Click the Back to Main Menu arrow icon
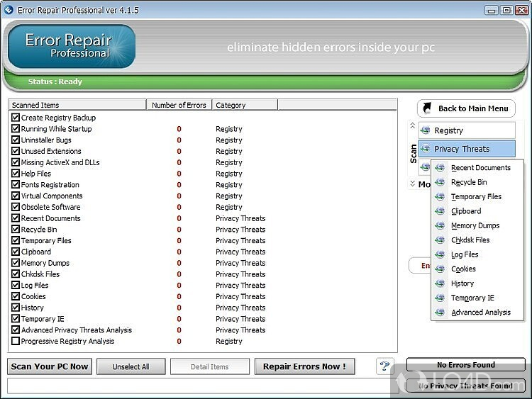Image resolution: width=532 pixels, height=399 pixels. (427, 108)
